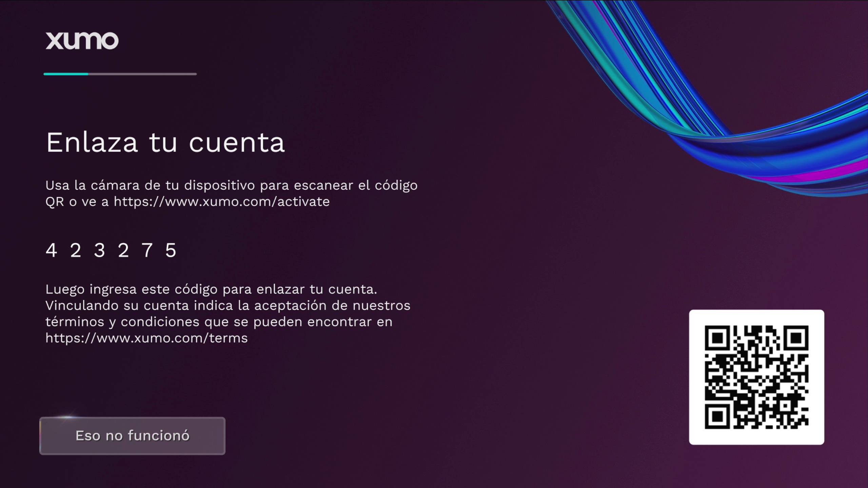The width and height of the screenshot is (868, 488).
Task: Open the https://www.xumo.com/terms link
Action: coord(146,338)
